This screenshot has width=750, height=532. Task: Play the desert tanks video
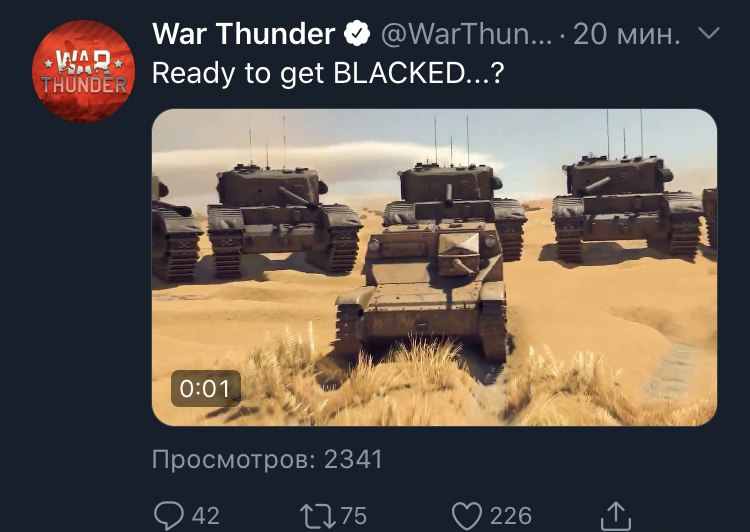(434, 267)
